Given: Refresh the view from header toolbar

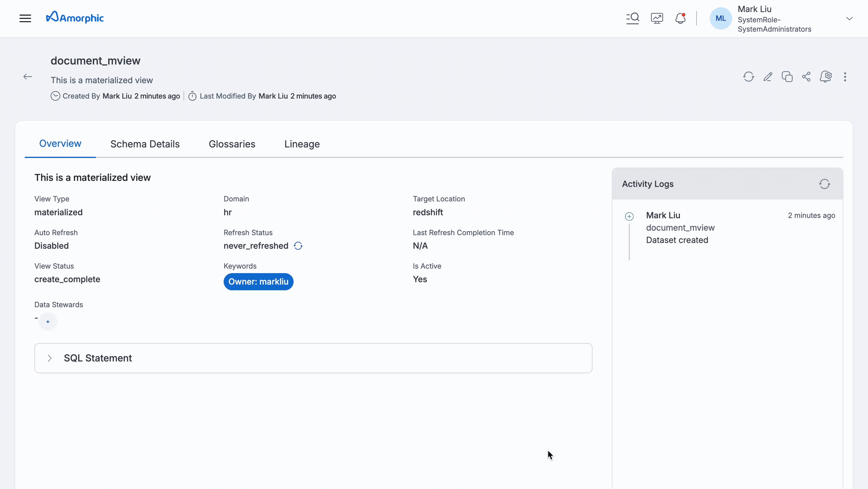Looking at the screenshot, I should 748,77.
